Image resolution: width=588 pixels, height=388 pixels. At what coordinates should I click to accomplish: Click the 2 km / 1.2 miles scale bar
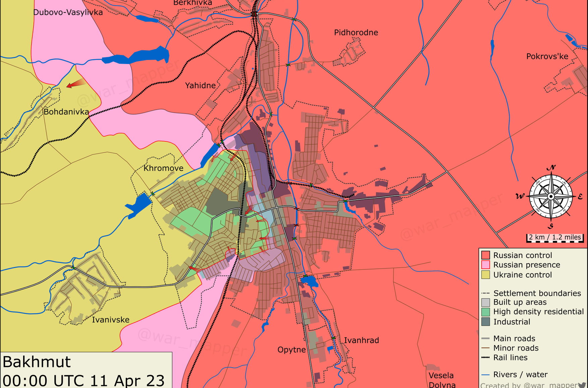(555, 238)
